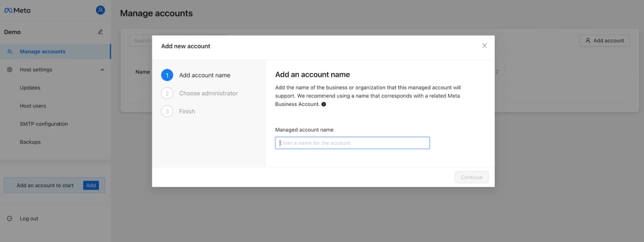
Task: Click the Manage accounts people icon
Action: [10, 52]
